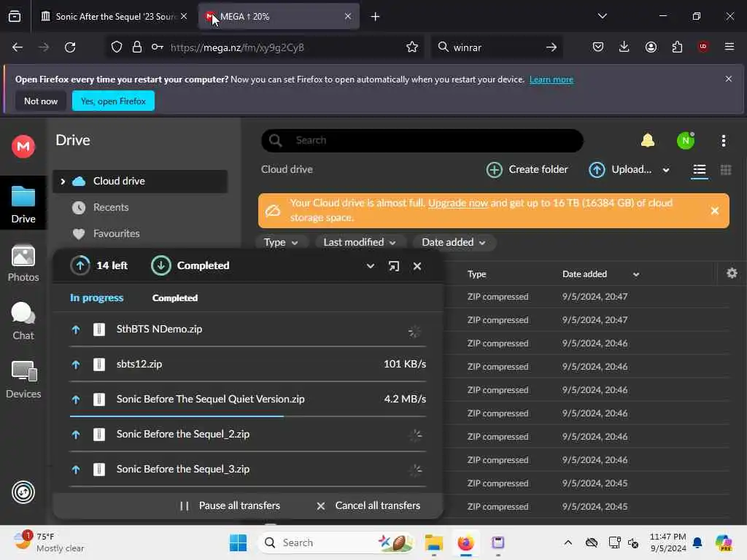Open the Type filter dropdown
This screenshot has height=560, width=747.
click(x=281, y=242)
